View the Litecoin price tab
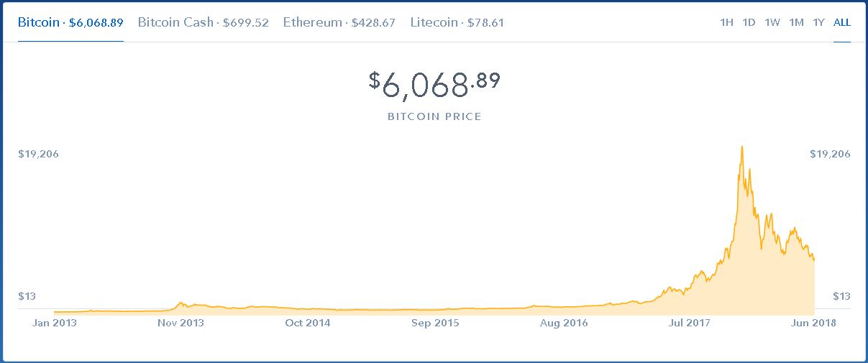Image resolution: width=868 pixels, height=363 pixels. coord(457,22)
